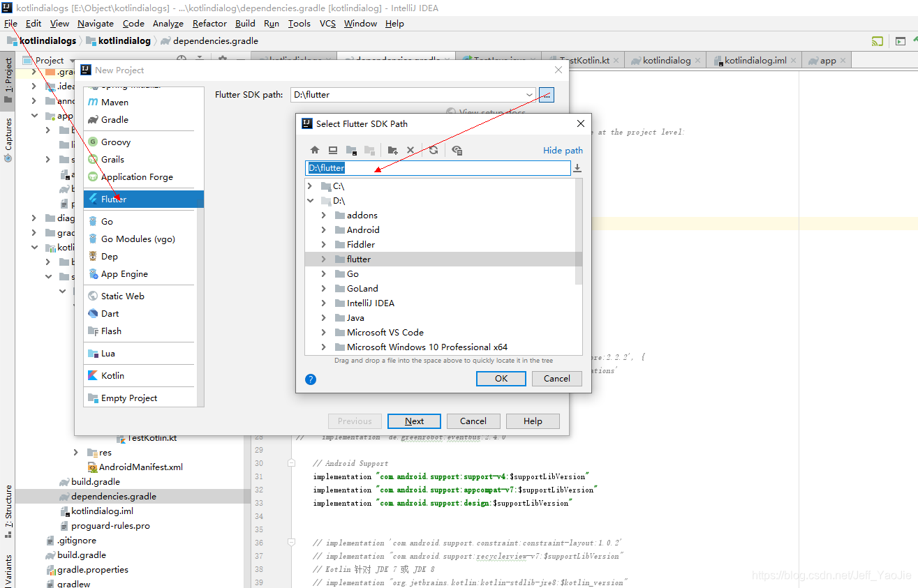Jump to Desktop directory icon

point(333,150)
